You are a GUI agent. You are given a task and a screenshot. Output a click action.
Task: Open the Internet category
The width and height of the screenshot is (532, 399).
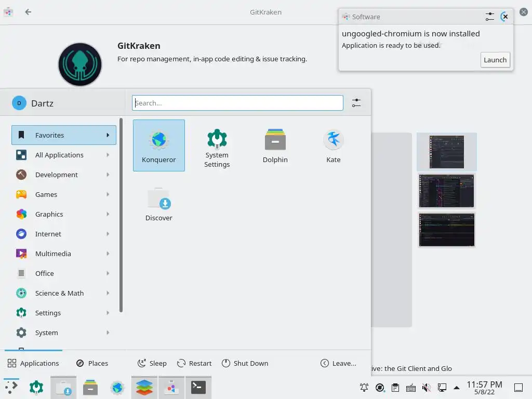point(64,234)
